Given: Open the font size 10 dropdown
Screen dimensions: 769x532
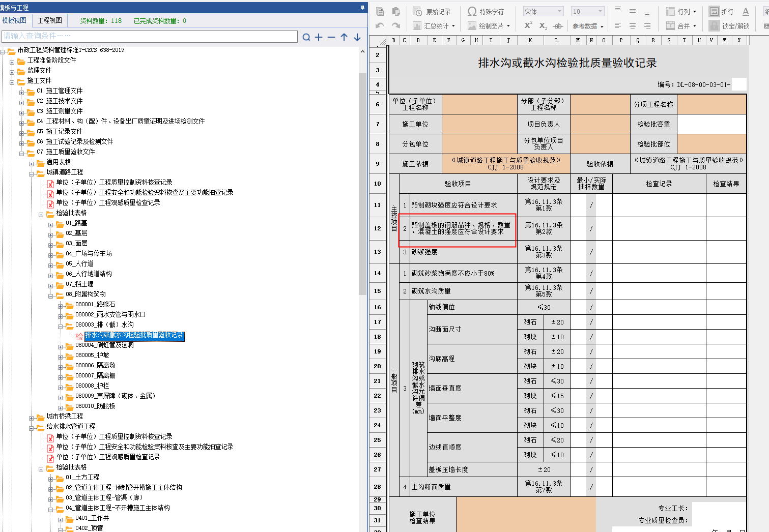Looking at the screenshot, I should (587, 11).
